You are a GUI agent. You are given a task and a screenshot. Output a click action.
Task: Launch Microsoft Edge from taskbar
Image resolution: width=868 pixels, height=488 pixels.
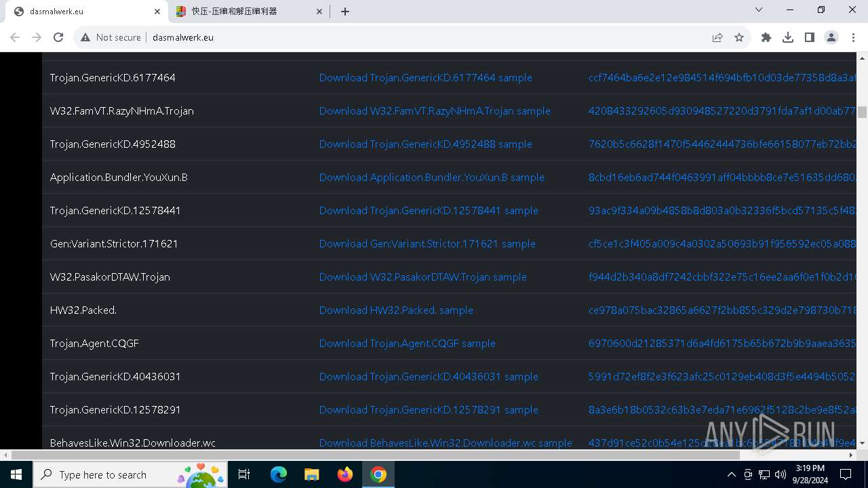pyautogui.click(x=278, y=474)
